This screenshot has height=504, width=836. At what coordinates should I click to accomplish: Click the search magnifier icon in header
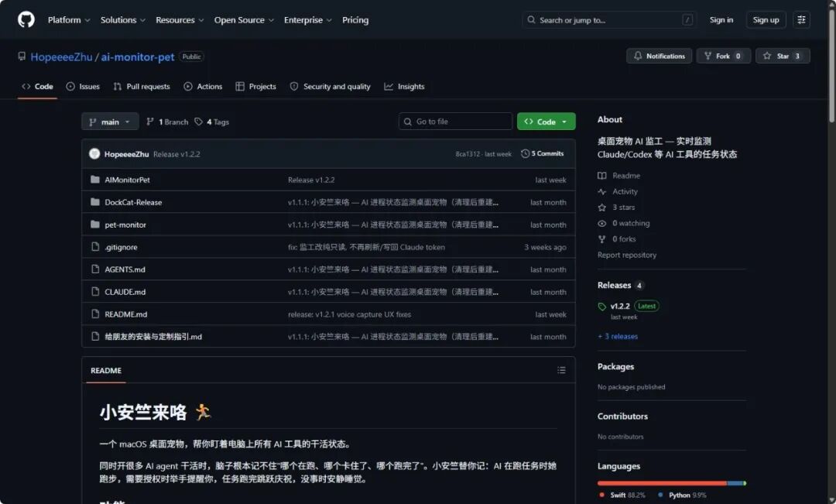[531, 19]
